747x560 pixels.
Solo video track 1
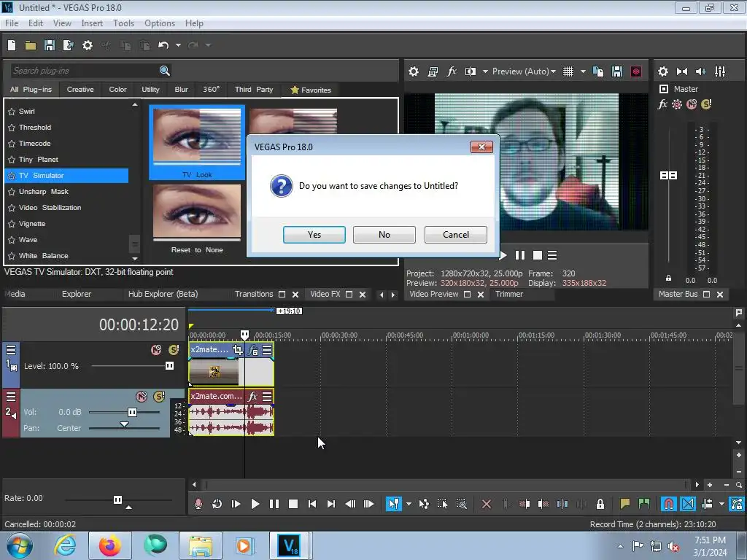point(174,350)
